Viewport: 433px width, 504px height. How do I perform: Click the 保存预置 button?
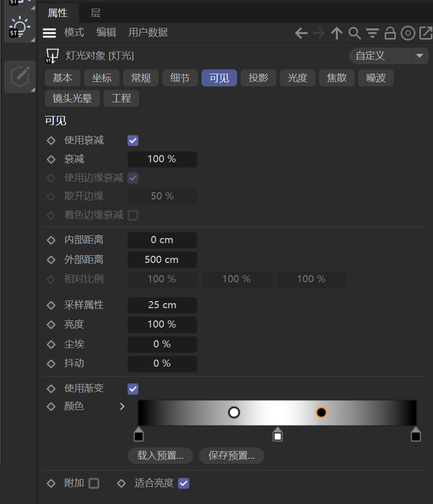click(x=232, y=455)
